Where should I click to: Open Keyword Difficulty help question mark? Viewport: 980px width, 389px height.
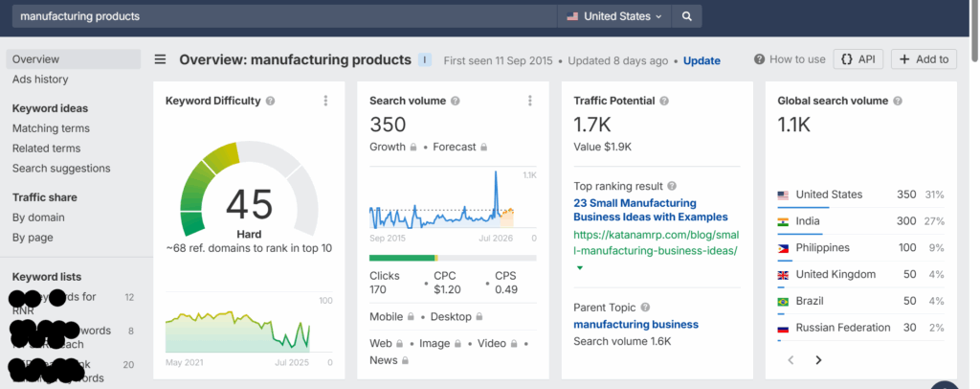coord(270,101)
